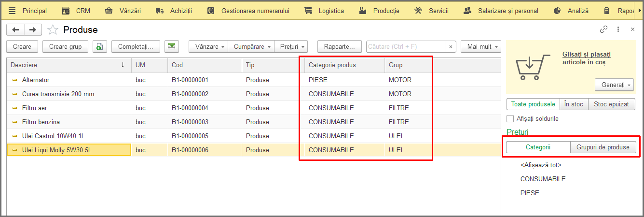Select the Toate produsele filter
The height and width of the screenshot is (217, 644).
[x=533, y=104]
